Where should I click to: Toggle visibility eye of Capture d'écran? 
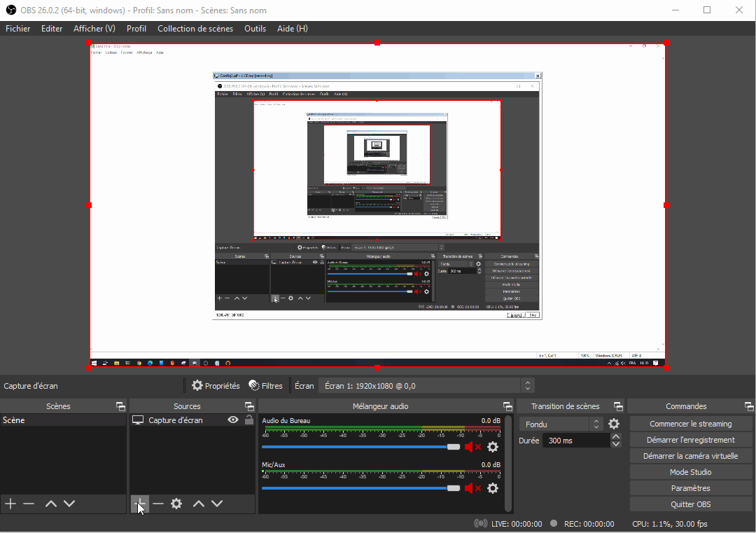233,420
